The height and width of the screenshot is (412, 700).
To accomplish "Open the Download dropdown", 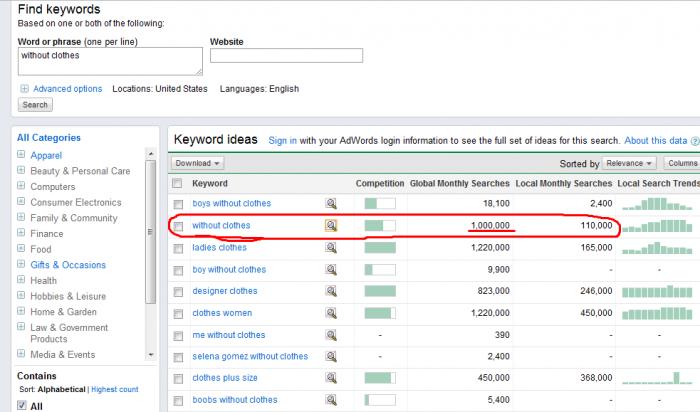I will click(198, 163).
